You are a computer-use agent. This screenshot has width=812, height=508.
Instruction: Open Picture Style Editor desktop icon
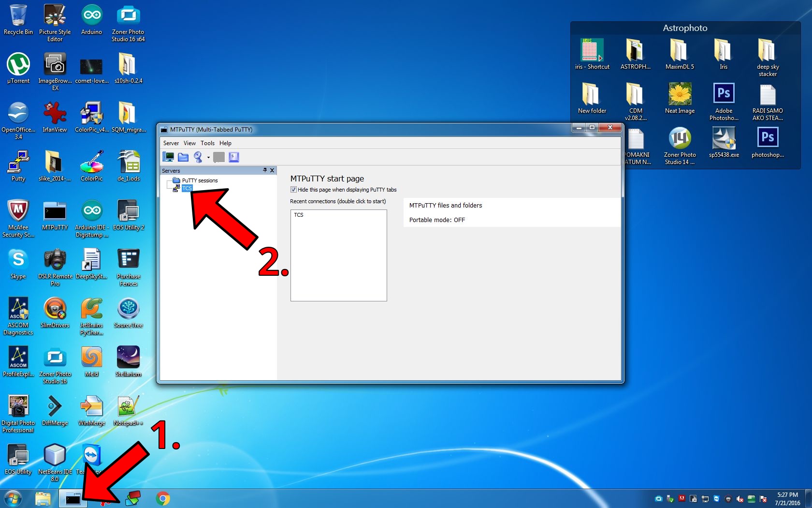click(x=55, y=23)
